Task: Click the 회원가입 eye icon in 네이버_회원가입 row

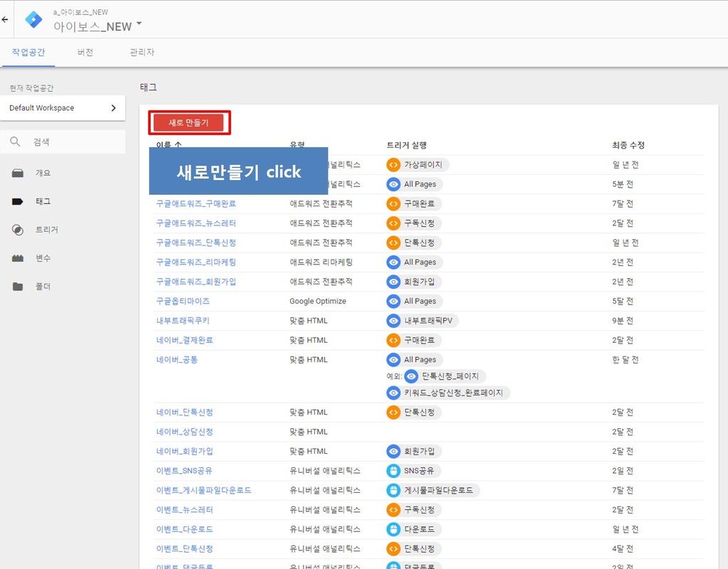Action: click(x=393, y=451)
